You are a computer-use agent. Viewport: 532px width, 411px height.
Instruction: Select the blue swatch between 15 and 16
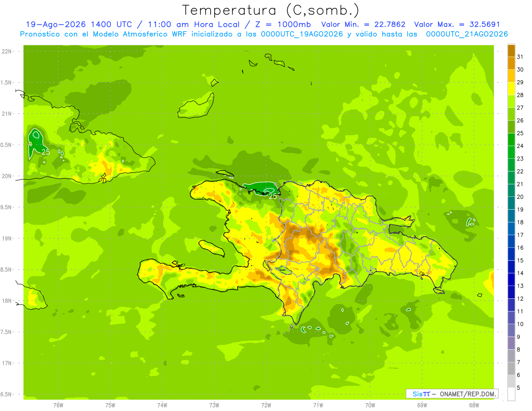511,254
